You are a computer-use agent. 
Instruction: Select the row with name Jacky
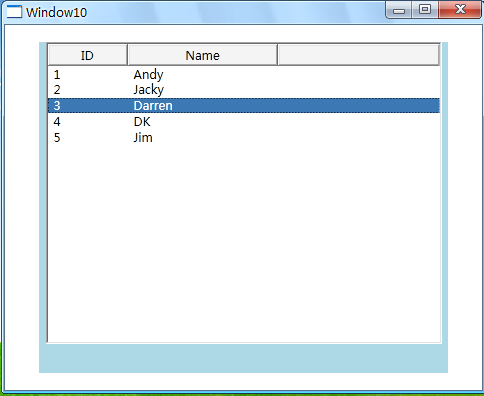point(244,89)
